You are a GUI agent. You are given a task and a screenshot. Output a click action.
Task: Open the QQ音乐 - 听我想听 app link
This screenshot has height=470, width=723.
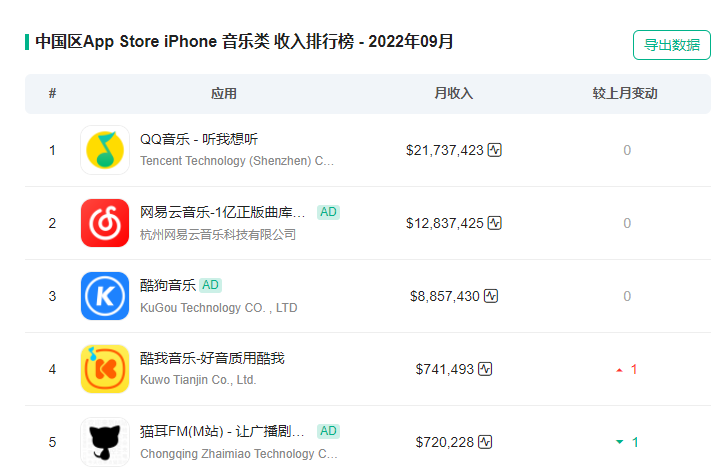click(x=199, y=139)
